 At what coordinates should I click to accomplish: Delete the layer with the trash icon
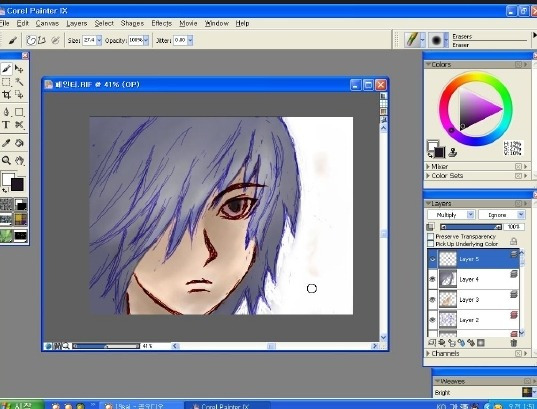point(513,343)
